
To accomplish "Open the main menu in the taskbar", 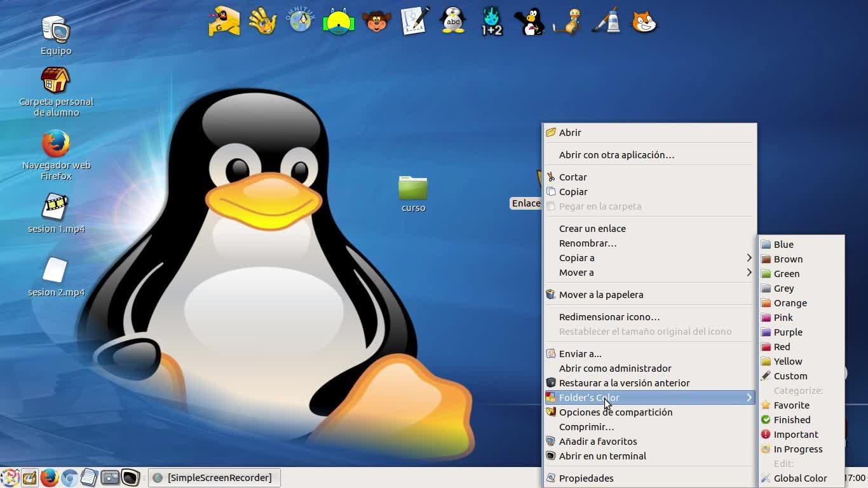I will pos(9,477).
